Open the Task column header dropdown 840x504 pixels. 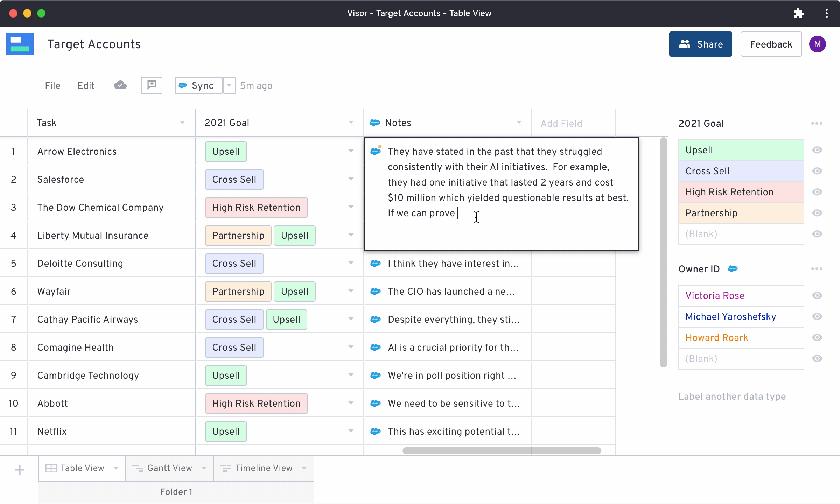tap(182, 122)
